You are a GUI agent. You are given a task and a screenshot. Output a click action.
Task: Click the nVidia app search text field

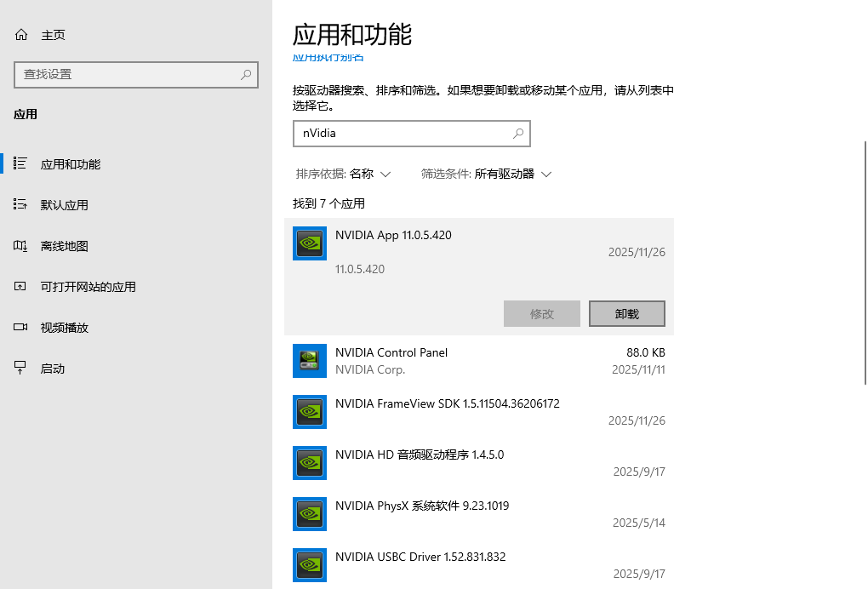(402, 134)
